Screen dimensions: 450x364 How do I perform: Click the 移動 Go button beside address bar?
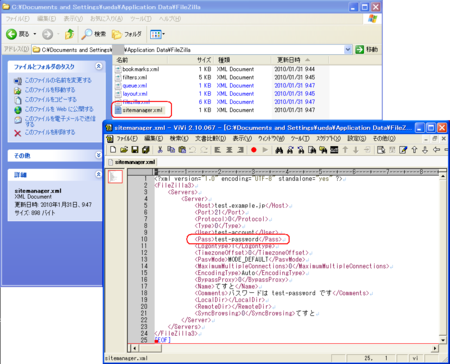[x=367, y=50]
